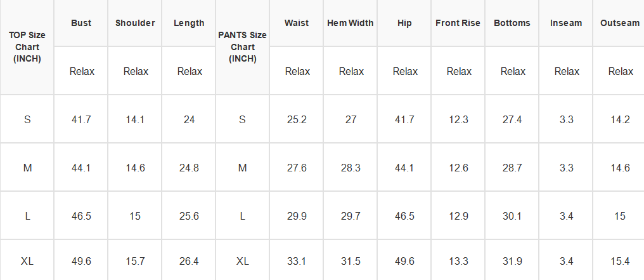
Task: Click the outseam value 15.4
Action: click(x=620, y=261)
